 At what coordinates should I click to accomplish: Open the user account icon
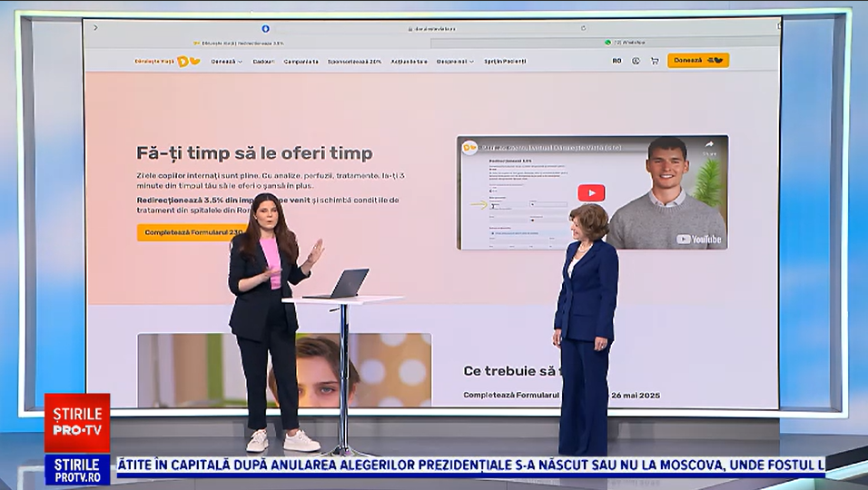pos(636,61)
